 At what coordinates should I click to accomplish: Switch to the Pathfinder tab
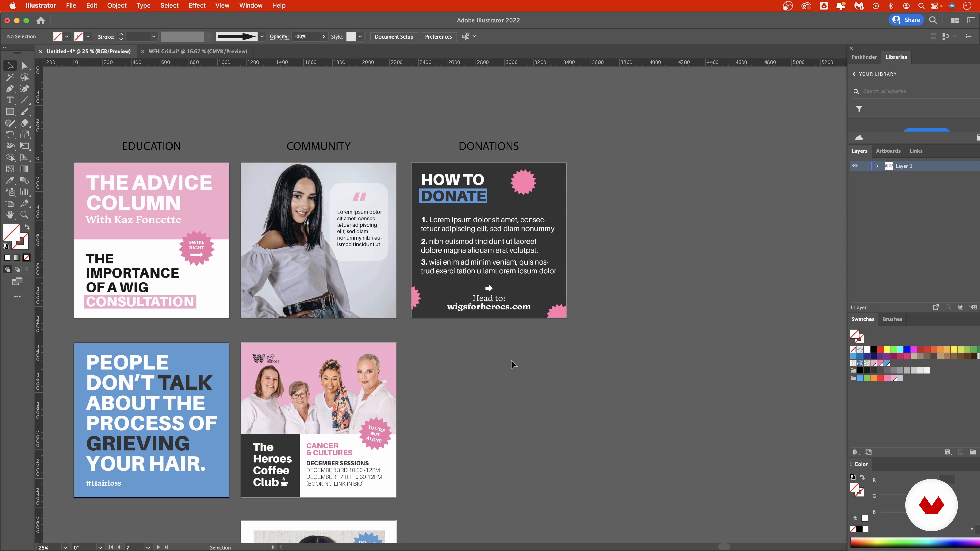click(x=864, y=57)
